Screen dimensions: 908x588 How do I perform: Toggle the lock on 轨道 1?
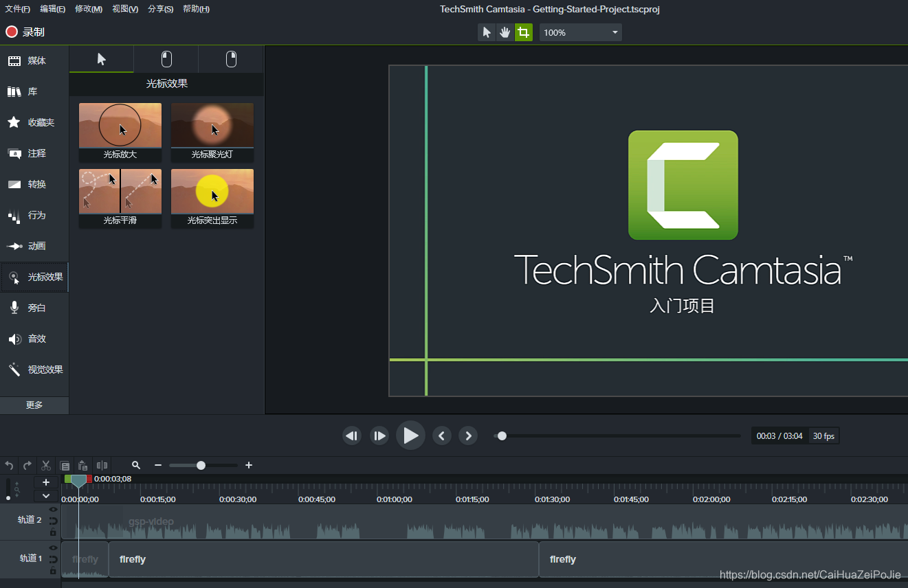(53, 570)
